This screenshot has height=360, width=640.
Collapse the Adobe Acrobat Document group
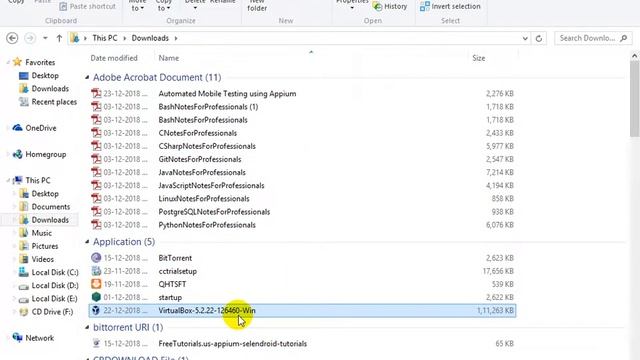(x=87, y=77)
